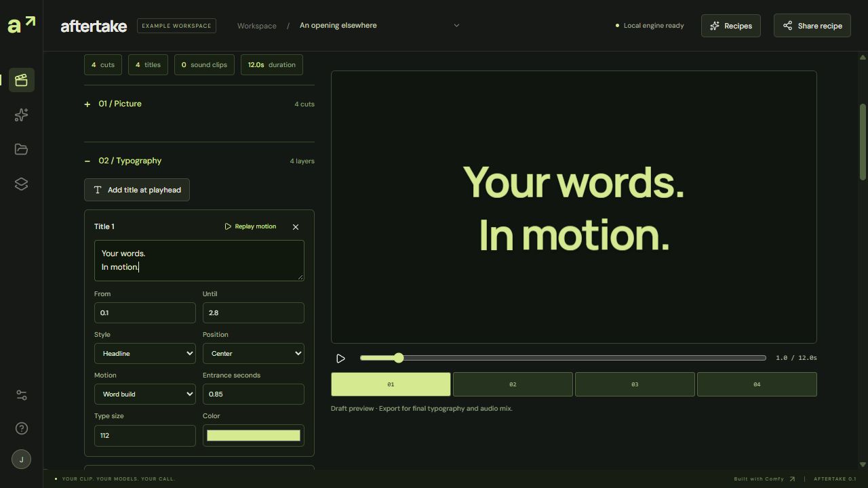The height and width of the screenshot is (488, 868).
Task: Open the sparkle generate icon in sidebar
Action: tap(21, 115)
